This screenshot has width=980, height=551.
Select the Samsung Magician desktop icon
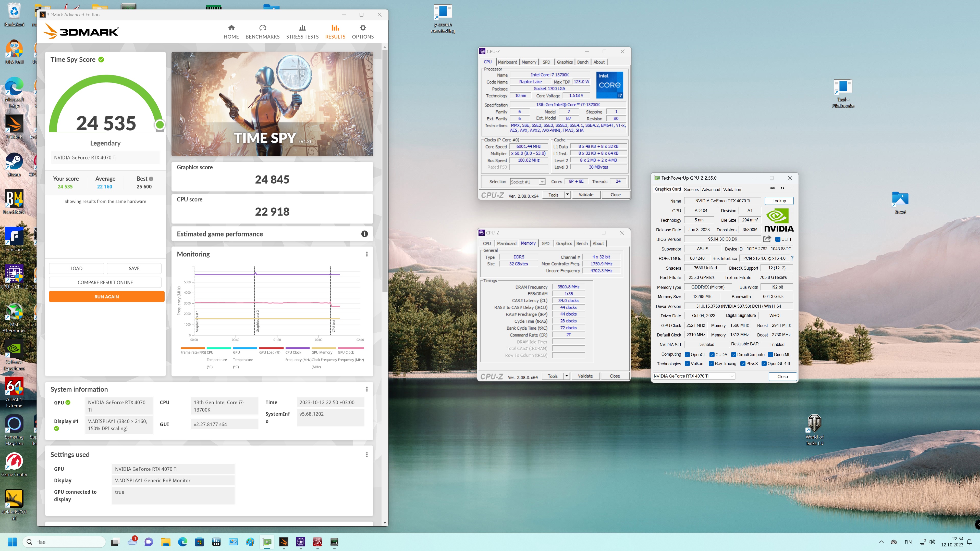[14, 430]
